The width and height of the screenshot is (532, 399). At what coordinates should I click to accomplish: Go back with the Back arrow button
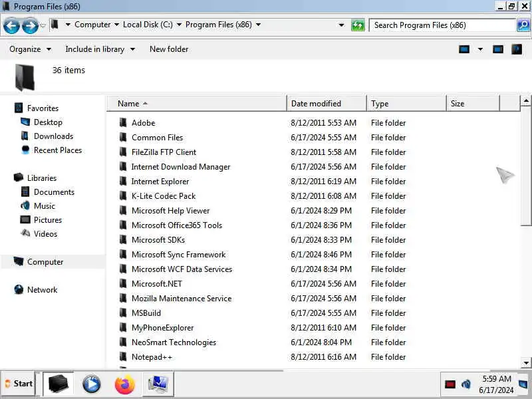click(x=11, y=26)
